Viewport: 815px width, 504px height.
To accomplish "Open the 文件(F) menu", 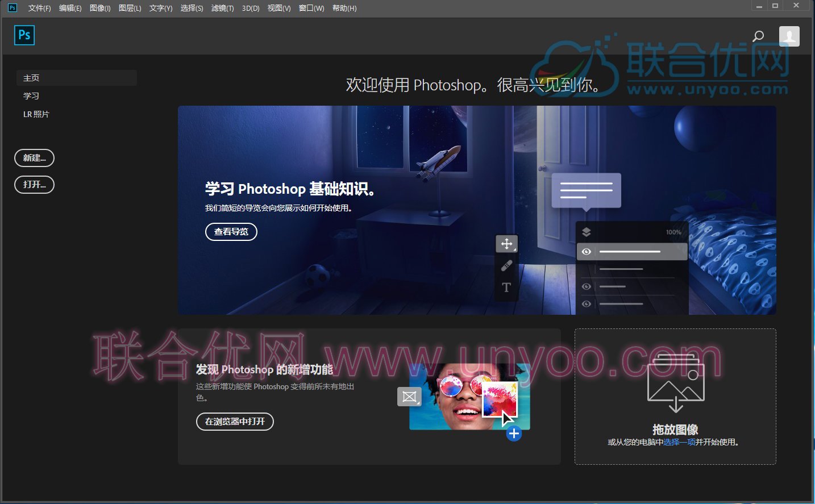I will [39, 8].
